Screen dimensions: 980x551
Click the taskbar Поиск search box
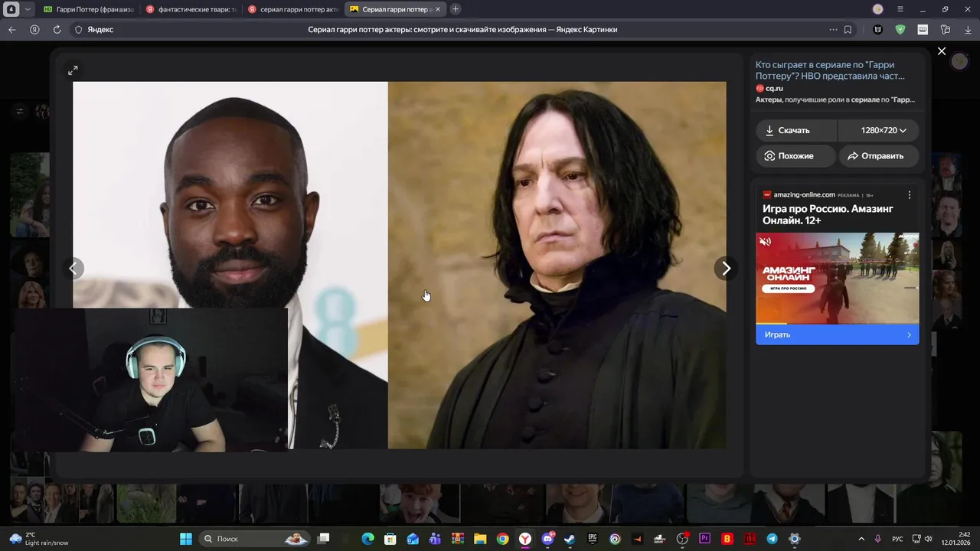click(255, 539)
